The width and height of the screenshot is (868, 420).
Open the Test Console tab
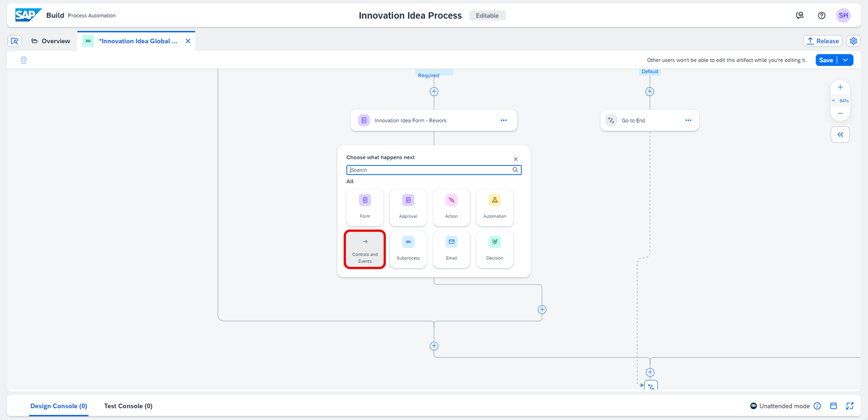tap(128, 406)
